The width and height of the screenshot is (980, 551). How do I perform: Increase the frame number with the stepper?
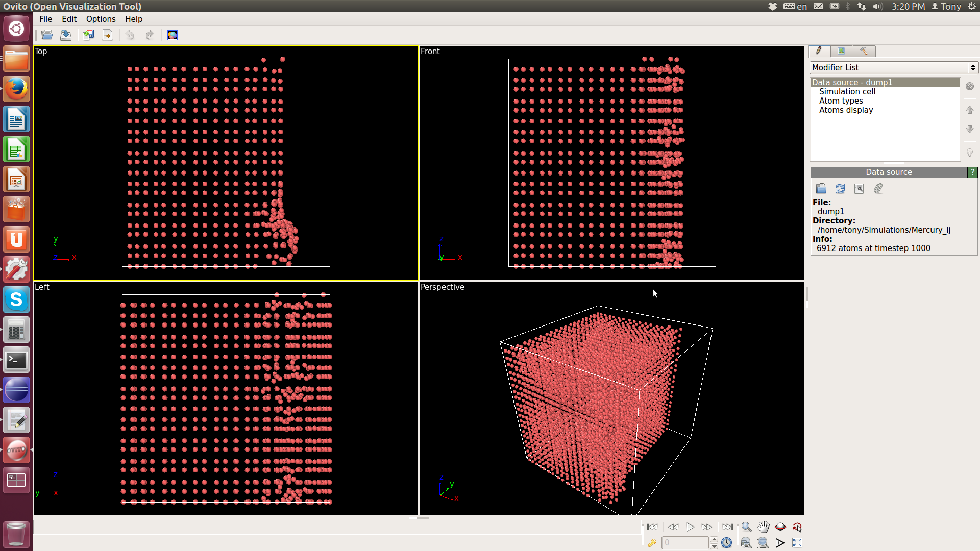714,540
